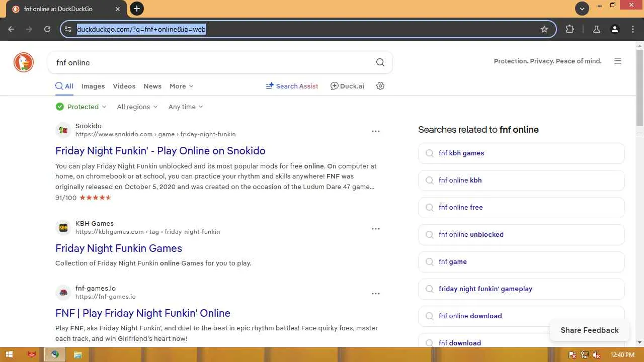Open 'Friday Night Funkin' - Play Online on Snokido' link
Viewport: 644px width, 362px height.
[x=160, y=151]
